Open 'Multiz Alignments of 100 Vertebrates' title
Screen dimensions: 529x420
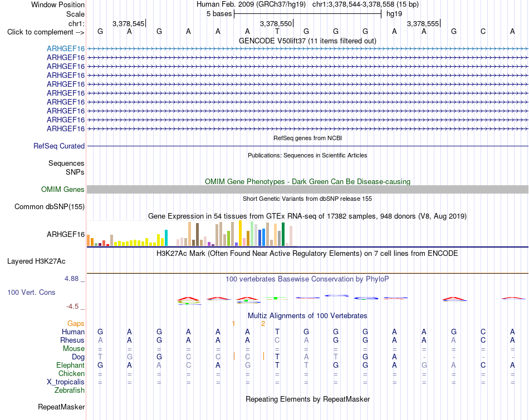[307, 316]
